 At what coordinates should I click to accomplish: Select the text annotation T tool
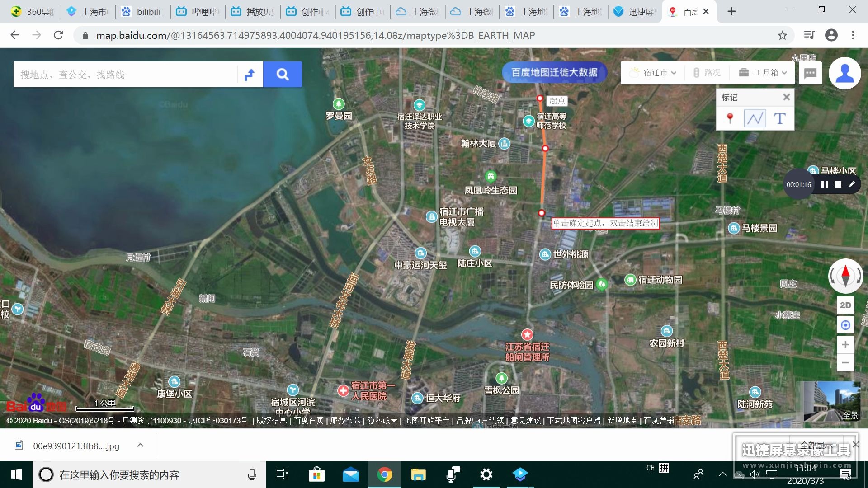click(x=780, y=118)
